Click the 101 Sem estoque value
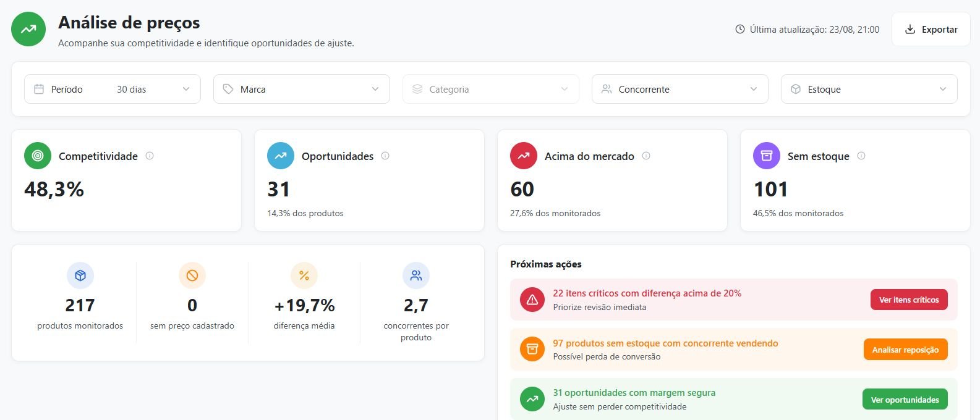 point(771,189)
